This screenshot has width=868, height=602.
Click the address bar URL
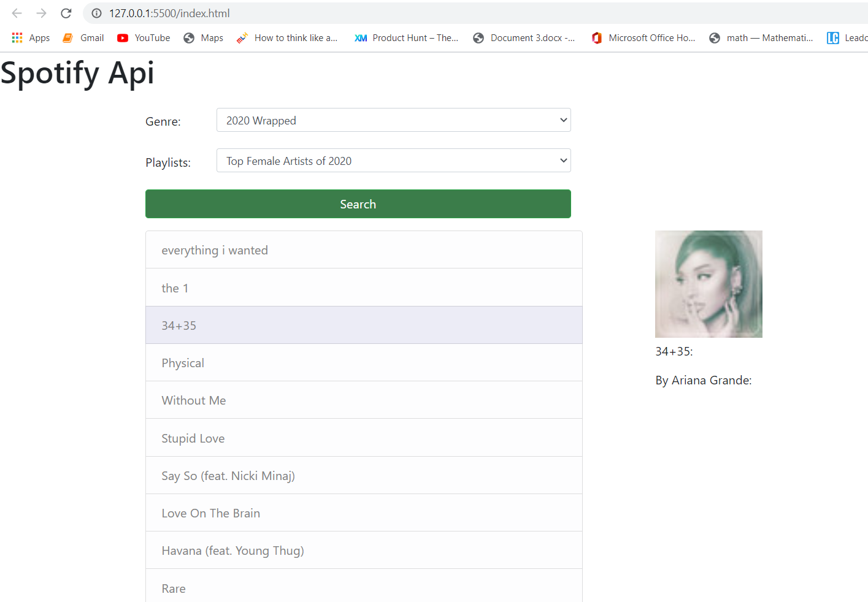[x=169, y=13]
